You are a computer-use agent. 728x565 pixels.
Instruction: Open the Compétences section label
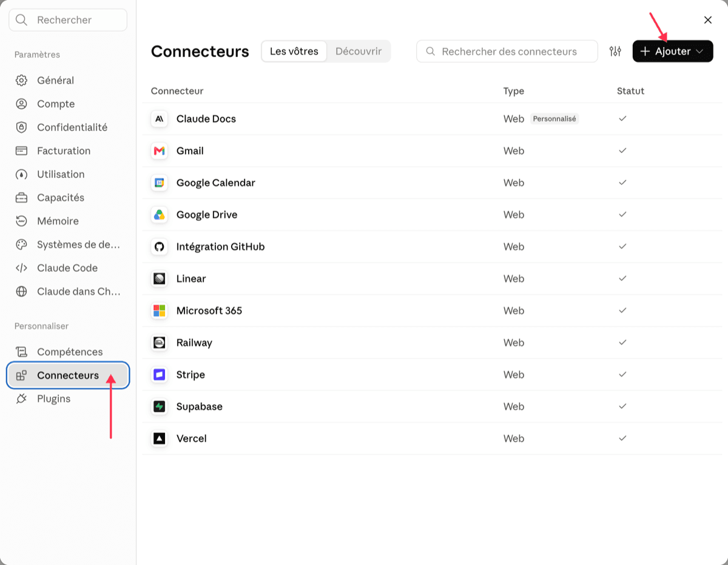(x=70, y=352)
